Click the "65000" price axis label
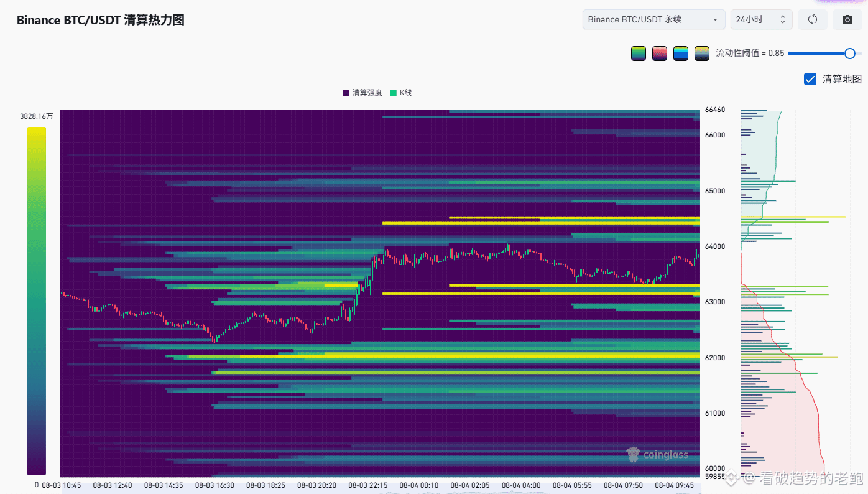868x494 pixels. [715, 191]
